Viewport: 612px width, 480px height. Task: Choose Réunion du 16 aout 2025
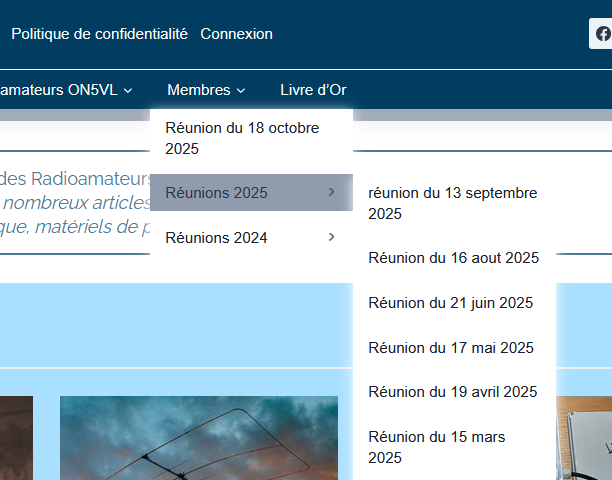click(x=453, y=258)
